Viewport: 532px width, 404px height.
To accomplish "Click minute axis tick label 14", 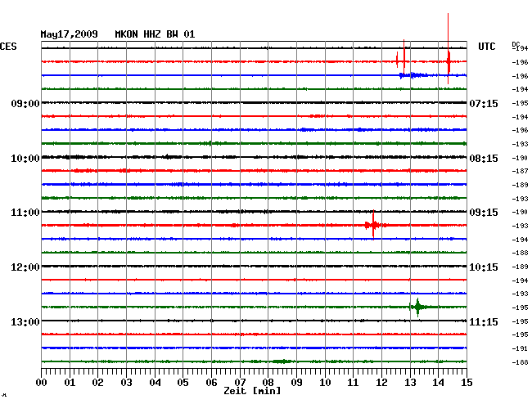I will [x=438, y=382].
